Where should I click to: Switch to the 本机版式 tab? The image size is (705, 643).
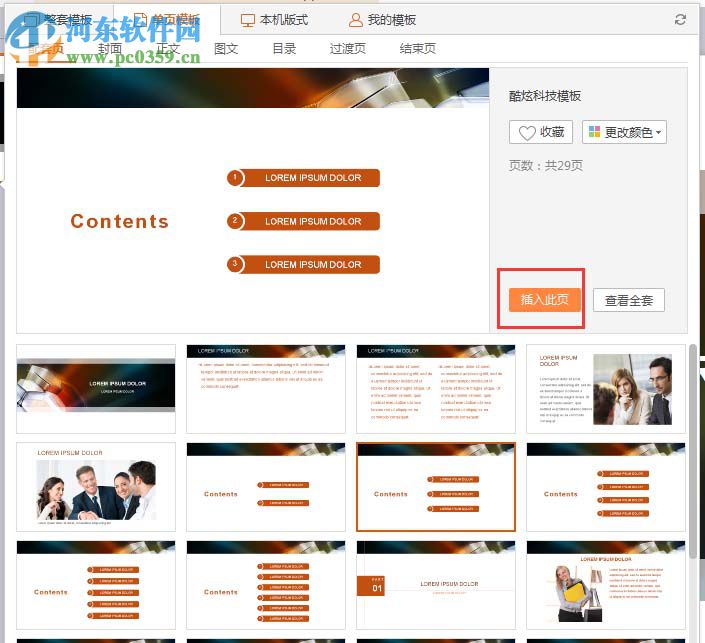coord(274,20)
